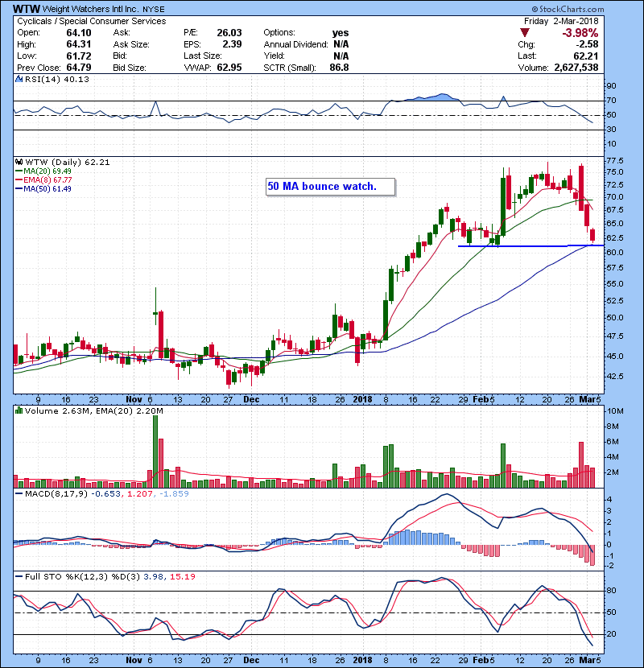Click the 77.5 price axis label

click(x=614, y=161)
